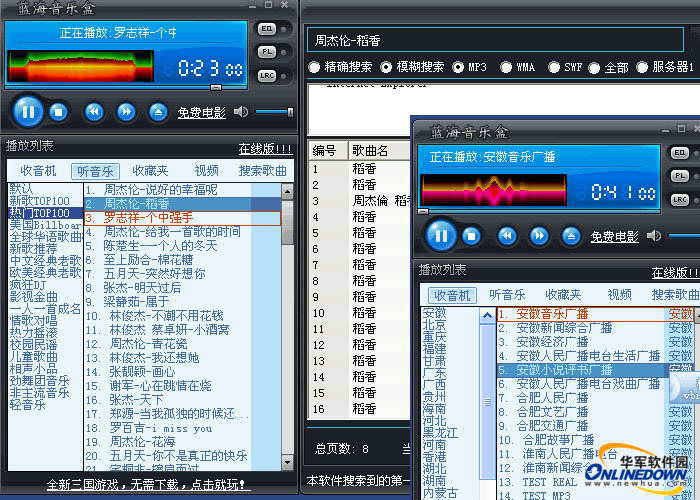Screen dimensions: 700x500
Task: Click the 免费电影 link in left window
Action: [x=202, y=112]
